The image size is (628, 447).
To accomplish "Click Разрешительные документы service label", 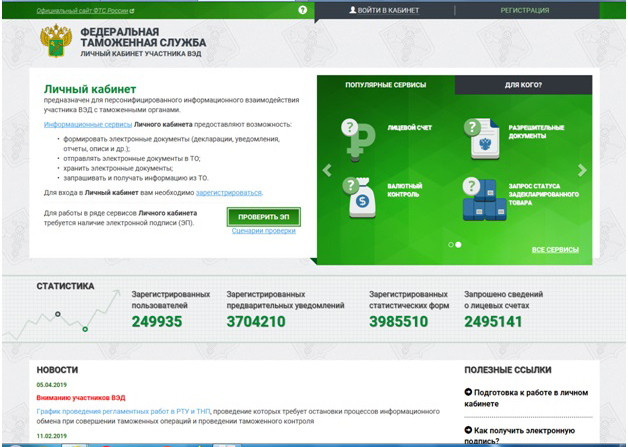I will [x=536, y=132].
